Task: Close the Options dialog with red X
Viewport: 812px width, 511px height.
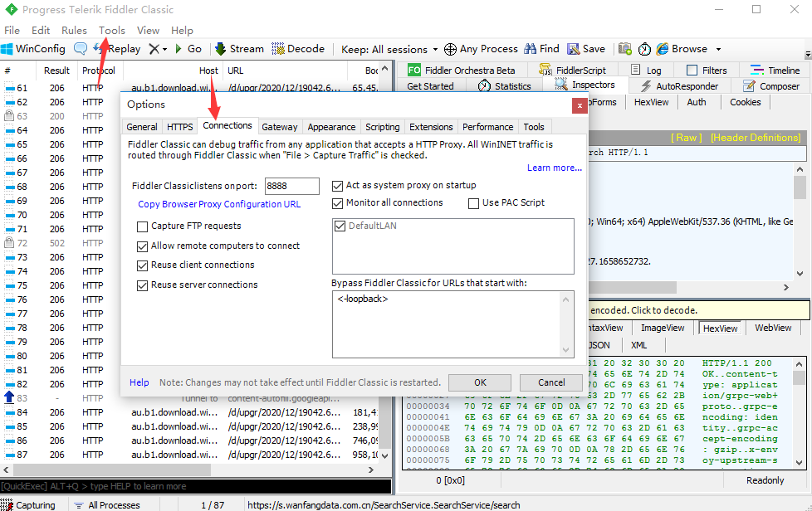Action: coord(580,105)
